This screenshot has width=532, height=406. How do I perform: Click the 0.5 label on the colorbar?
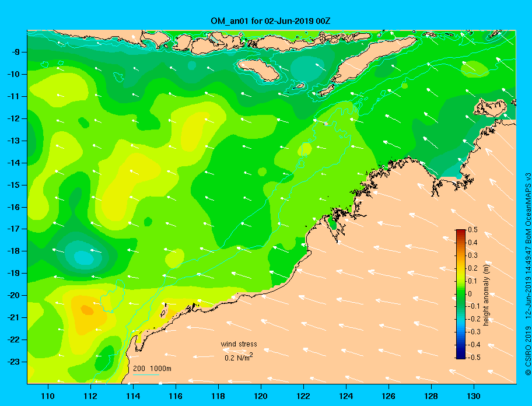click(473, 230)
